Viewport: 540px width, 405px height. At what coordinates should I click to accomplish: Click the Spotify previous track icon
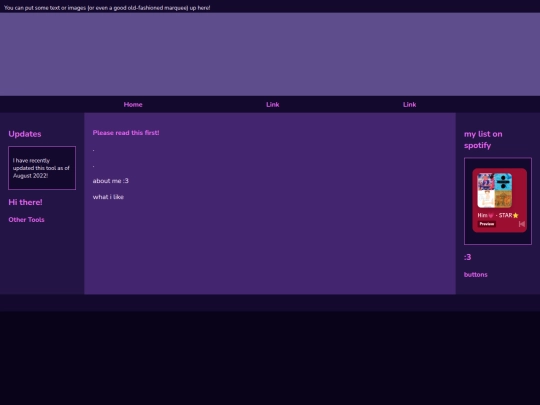coord(521,224)
